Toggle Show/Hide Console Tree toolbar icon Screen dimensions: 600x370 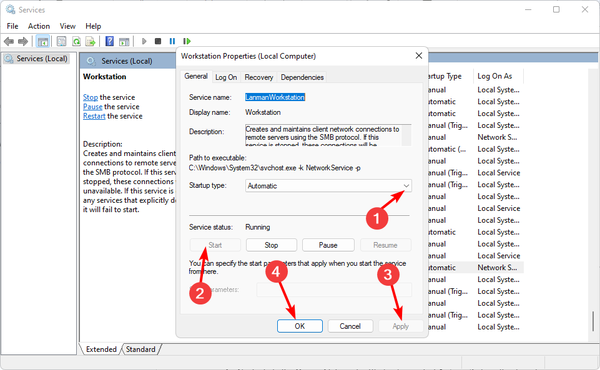click(42, 41)
